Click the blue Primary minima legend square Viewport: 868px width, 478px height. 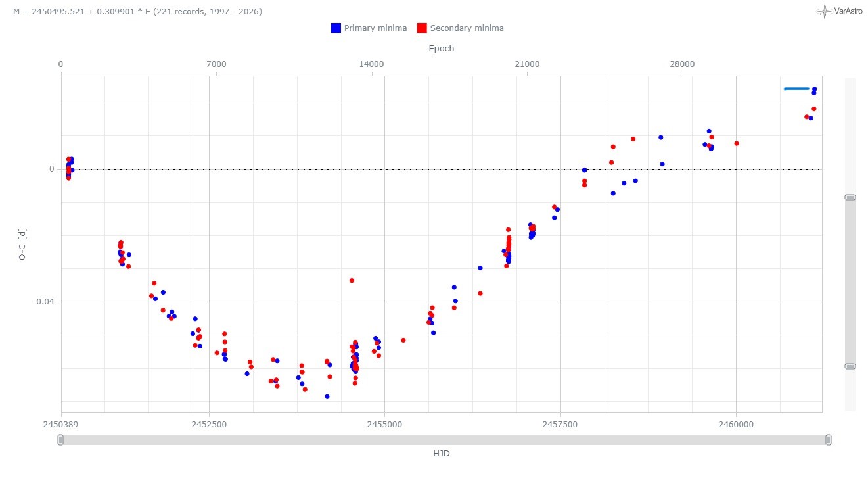tap(336, 28)
